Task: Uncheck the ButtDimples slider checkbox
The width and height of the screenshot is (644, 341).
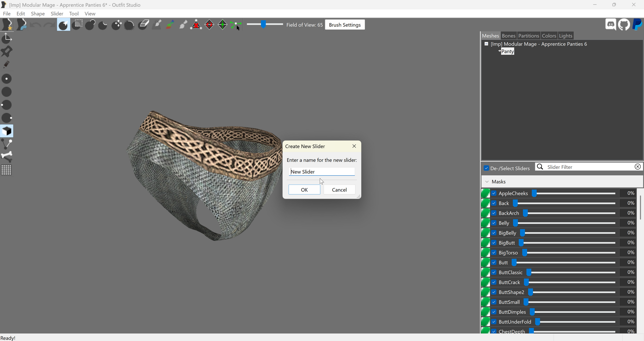Action: 494,312
